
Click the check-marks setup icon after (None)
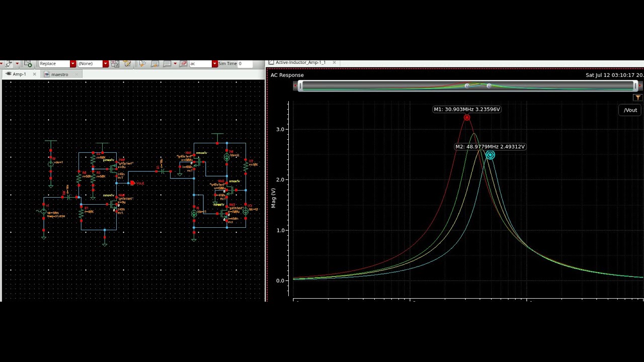pos(115,64)
